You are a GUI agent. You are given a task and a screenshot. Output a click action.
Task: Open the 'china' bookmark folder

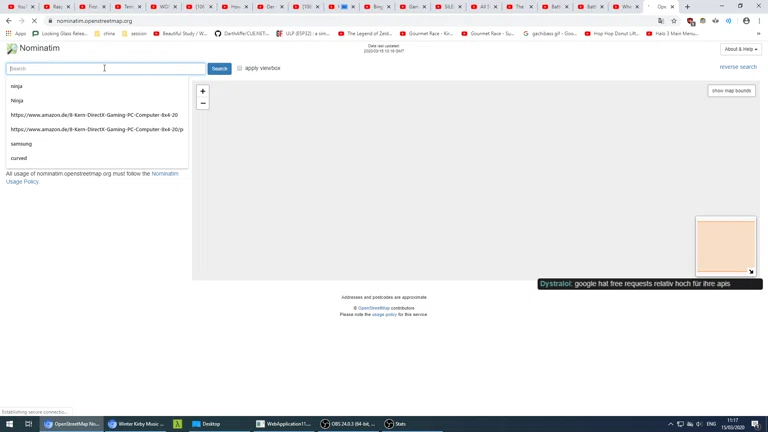(x=104, y=34)
